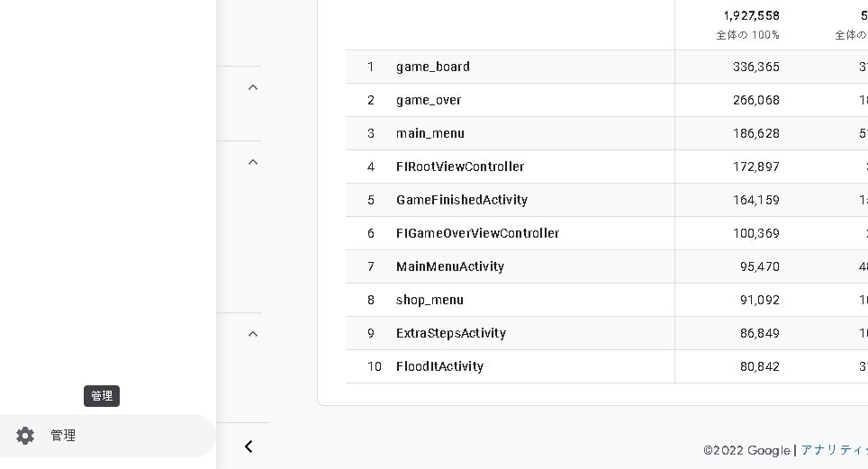Open the 管理 settings menu item

tap(63, 436)
